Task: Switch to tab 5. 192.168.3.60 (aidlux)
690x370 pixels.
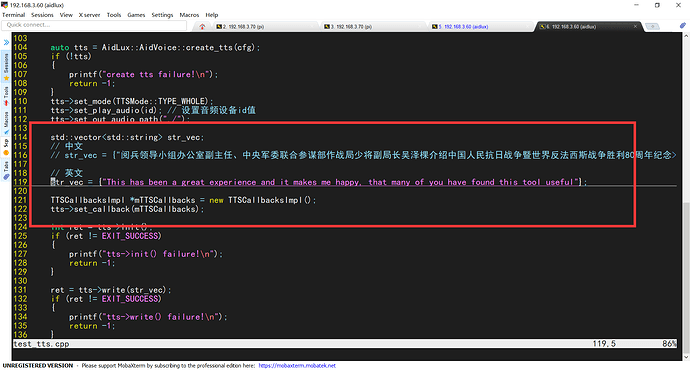Action: click(x=480, y=27)
